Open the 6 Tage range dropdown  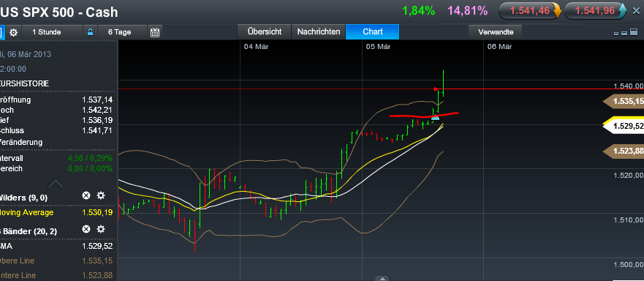(121, 32)
